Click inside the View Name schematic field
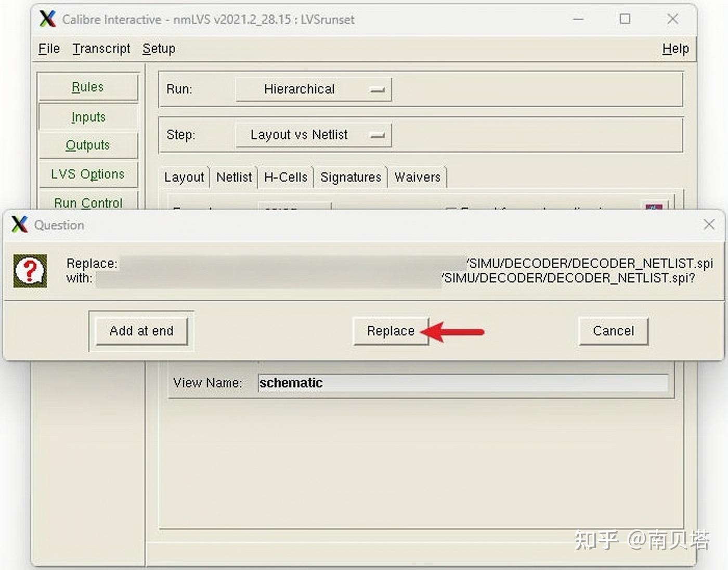 click(463, 383)
